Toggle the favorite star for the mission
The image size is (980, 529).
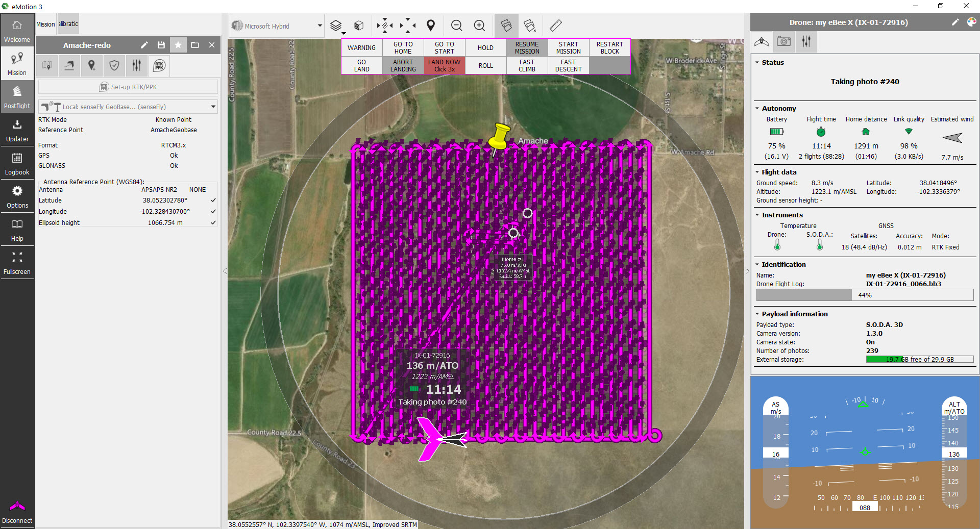click(x=178, y=45)
